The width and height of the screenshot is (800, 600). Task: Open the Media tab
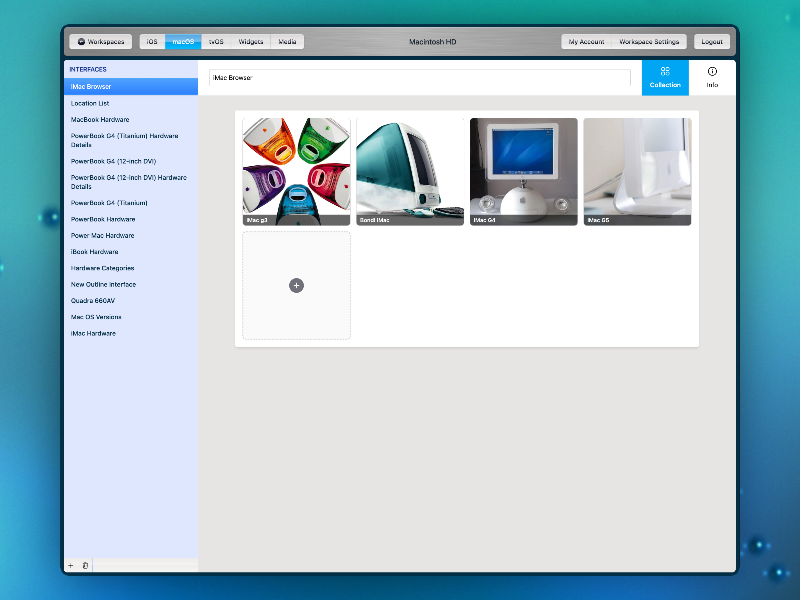click(x=287, y=42)
